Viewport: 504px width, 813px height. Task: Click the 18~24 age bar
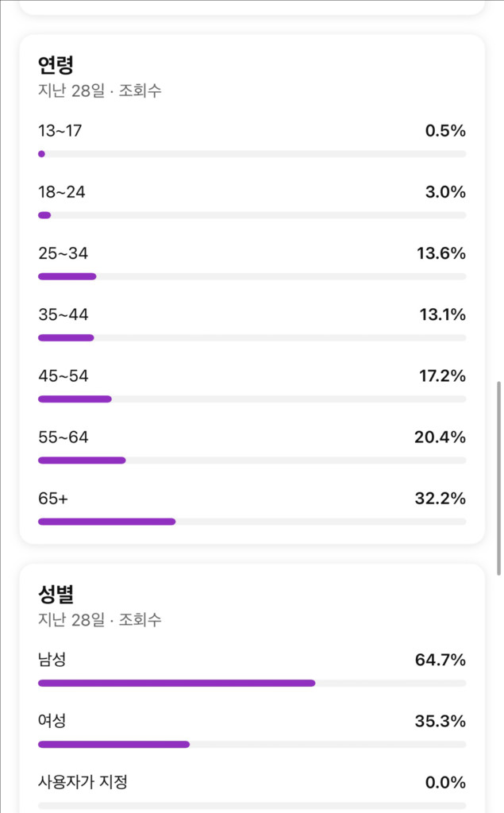pos(252,215)
